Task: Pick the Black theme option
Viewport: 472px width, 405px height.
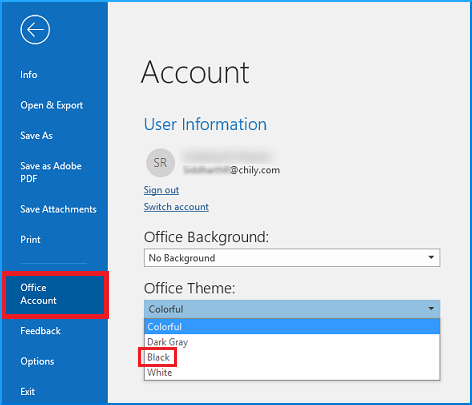Action: point(292,357)
